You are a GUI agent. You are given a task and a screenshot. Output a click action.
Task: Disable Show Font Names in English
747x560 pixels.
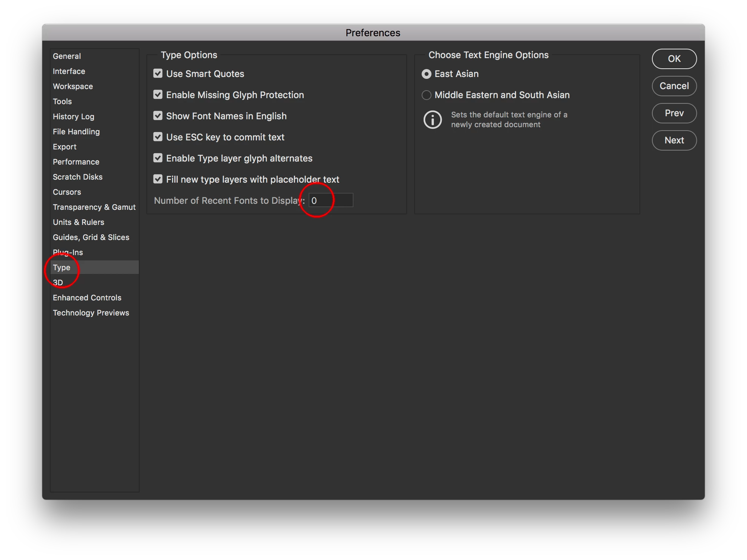[x=158, y=116]
